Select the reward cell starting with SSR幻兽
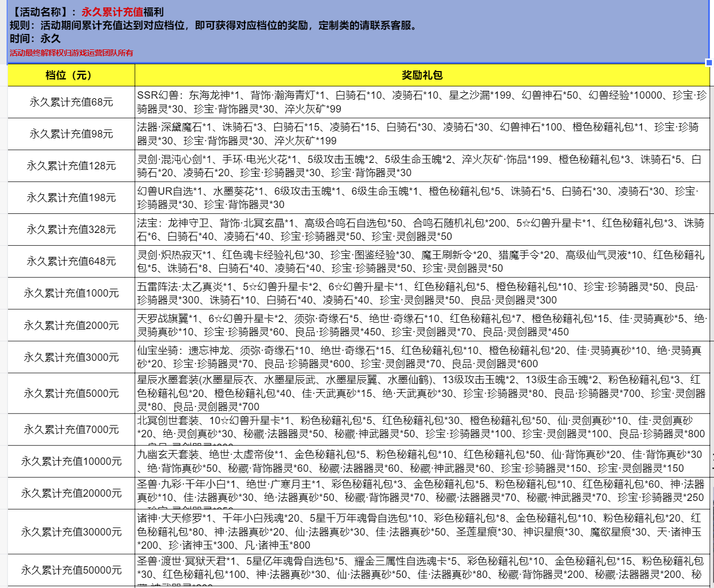The image size is (714, 588). (x=422, y=102)
